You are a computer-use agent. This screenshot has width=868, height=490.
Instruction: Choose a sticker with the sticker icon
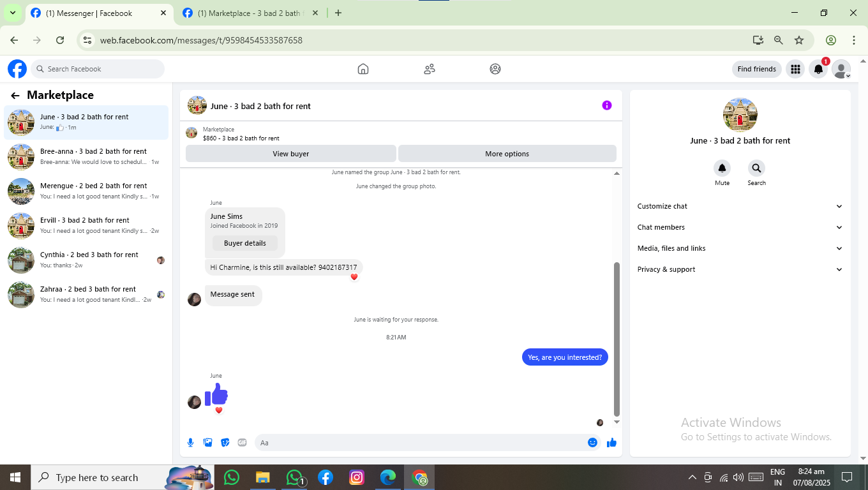point(225,443)
